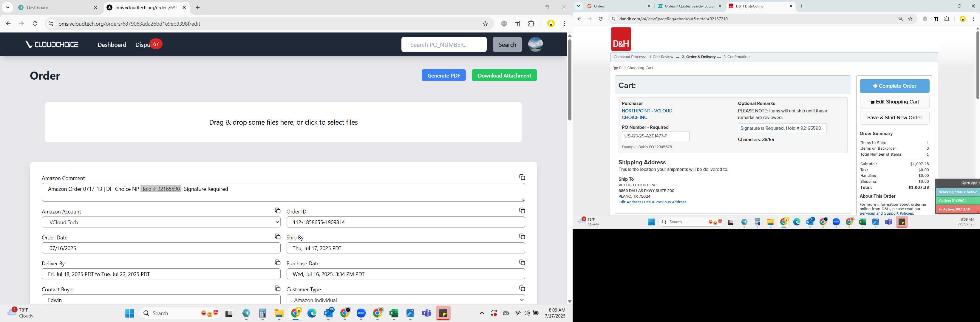This screenshot has width=980, height=322.
Task: Copy the Amazon Comment field value
Action: coord(522,177)
